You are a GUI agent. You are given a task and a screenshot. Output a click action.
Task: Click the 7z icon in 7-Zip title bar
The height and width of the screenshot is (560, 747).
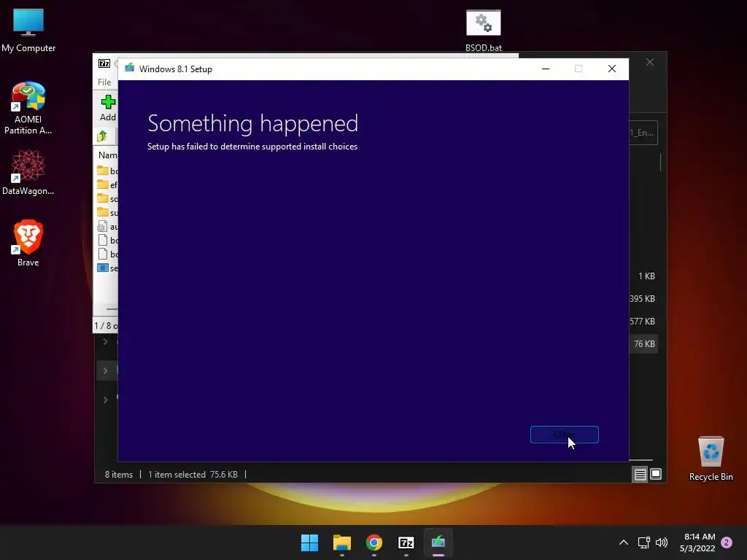pyautogui.click(x=104, y=63)
